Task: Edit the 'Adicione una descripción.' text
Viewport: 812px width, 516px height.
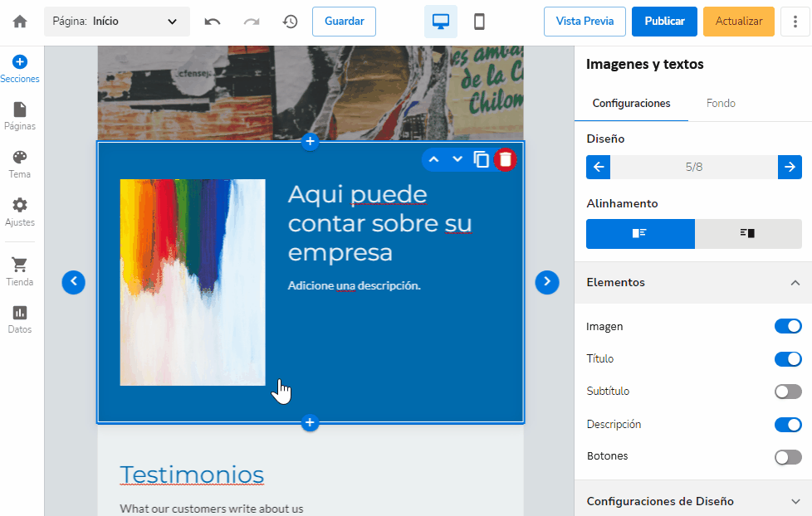Action: point(355,285)
